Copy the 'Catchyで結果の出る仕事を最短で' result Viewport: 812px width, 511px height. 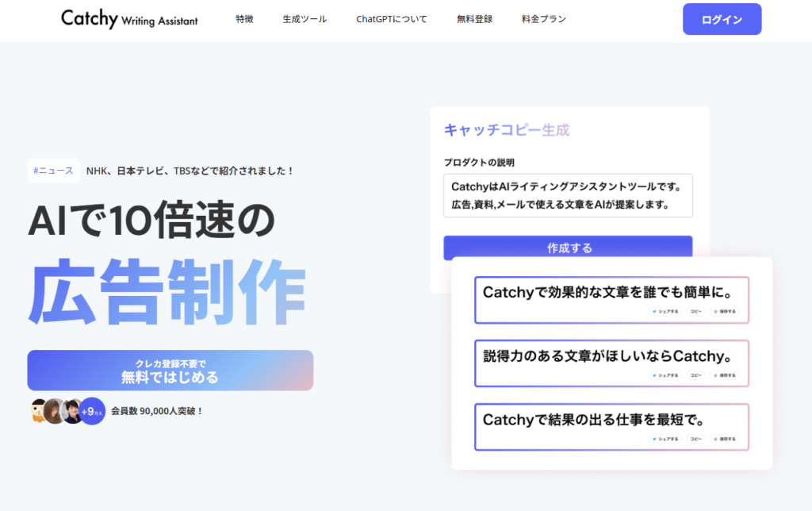[696, 439]
